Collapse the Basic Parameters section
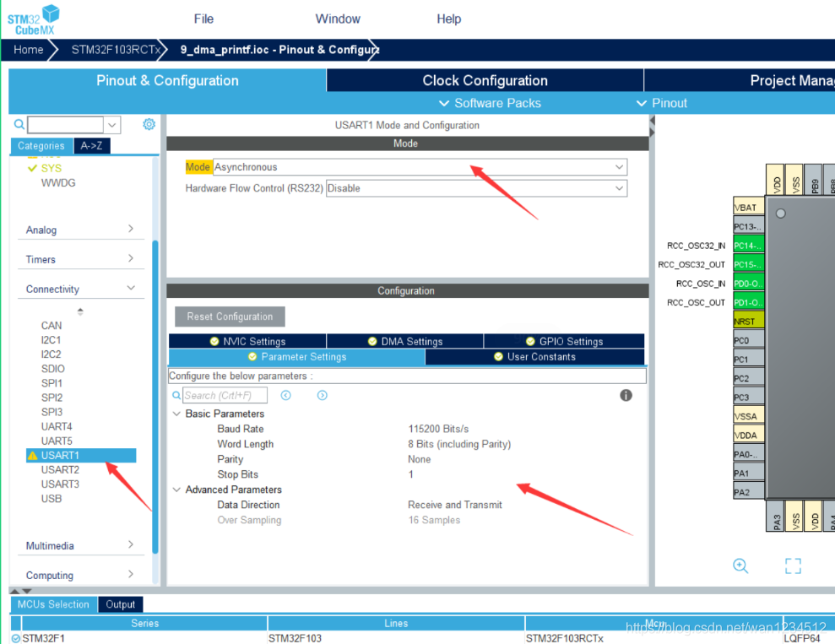This screenshot has height=644, width=835. [176, 414]
